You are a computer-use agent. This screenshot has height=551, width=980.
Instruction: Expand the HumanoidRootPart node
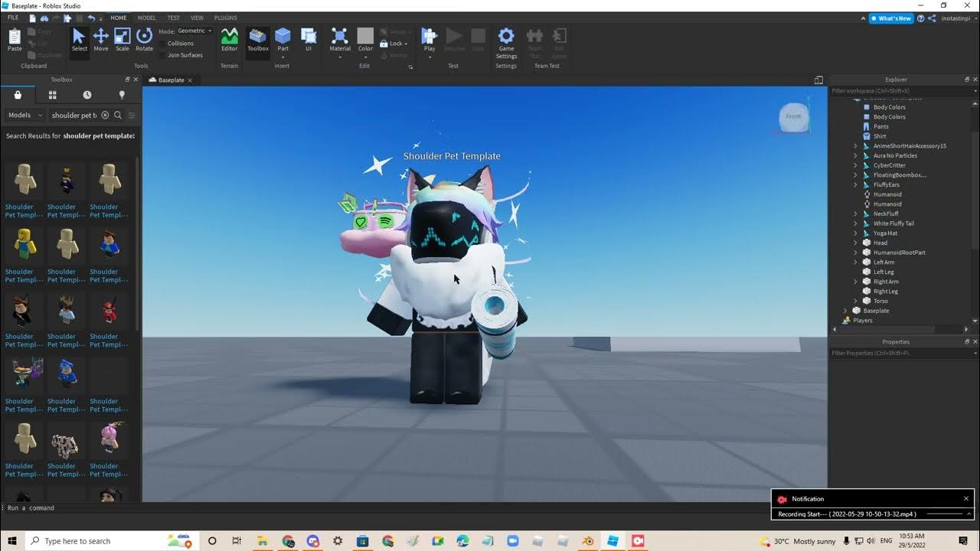[x=856, y=253]
